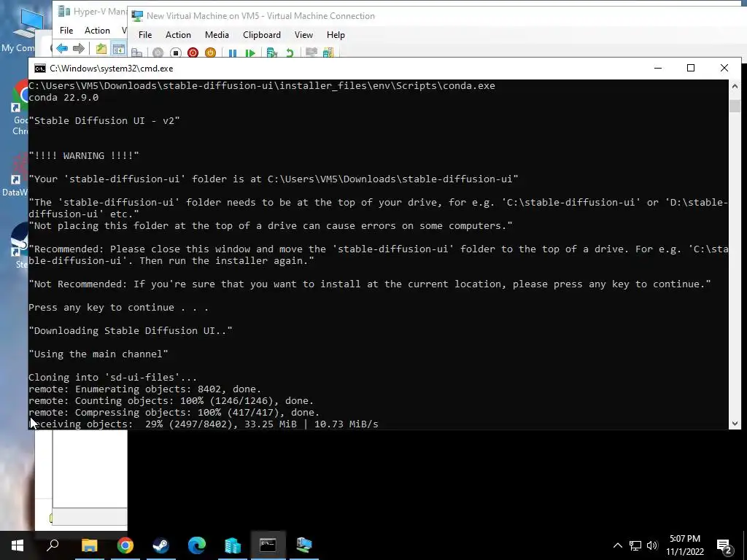Screen dimensions: 747x560
Task: Open VM Connection Action menu
Action: tap(178, 35)
